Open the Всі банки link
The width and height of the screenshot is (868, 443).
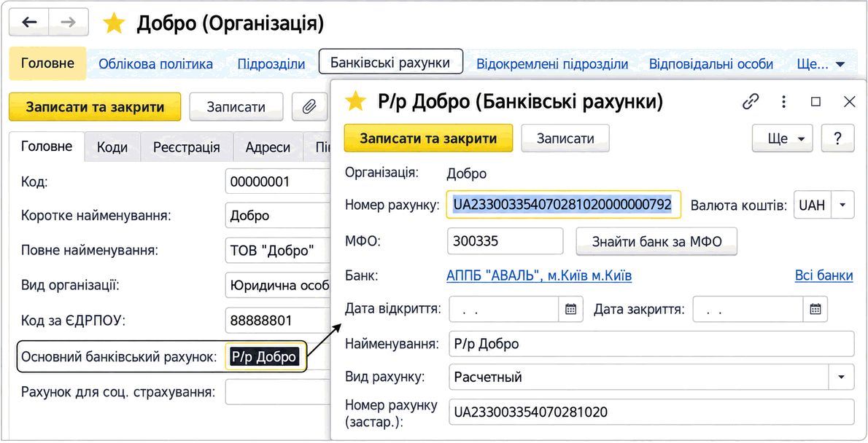pos(824,275)
